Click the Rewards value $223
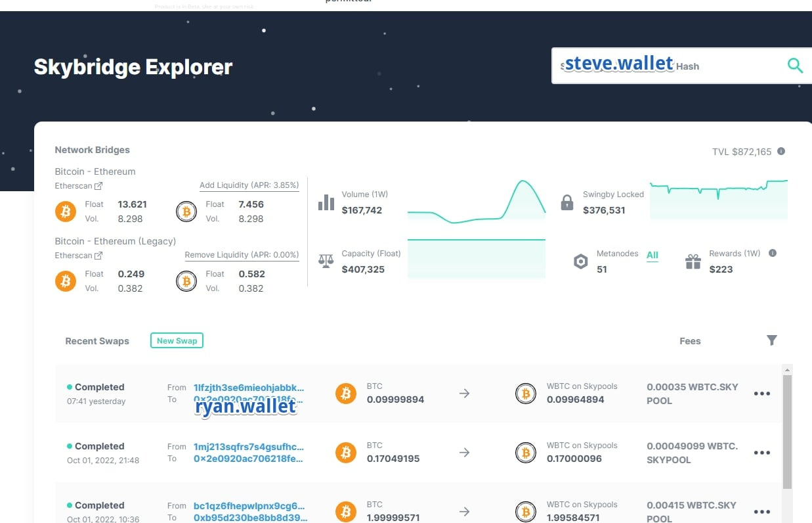This screenshot has width=812, height=523. pyautogui.click(x=721, y=269)
